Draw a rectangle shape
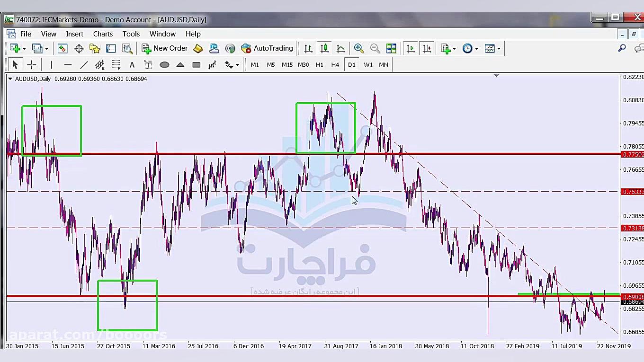 click(x=197, y=65)
